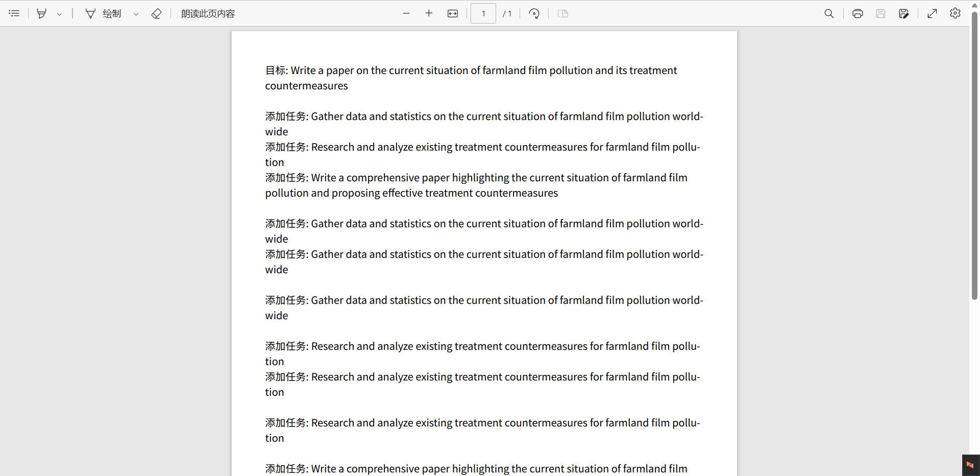
Task: Expand the 绘制 pen color options
Action: pos(136,13)
